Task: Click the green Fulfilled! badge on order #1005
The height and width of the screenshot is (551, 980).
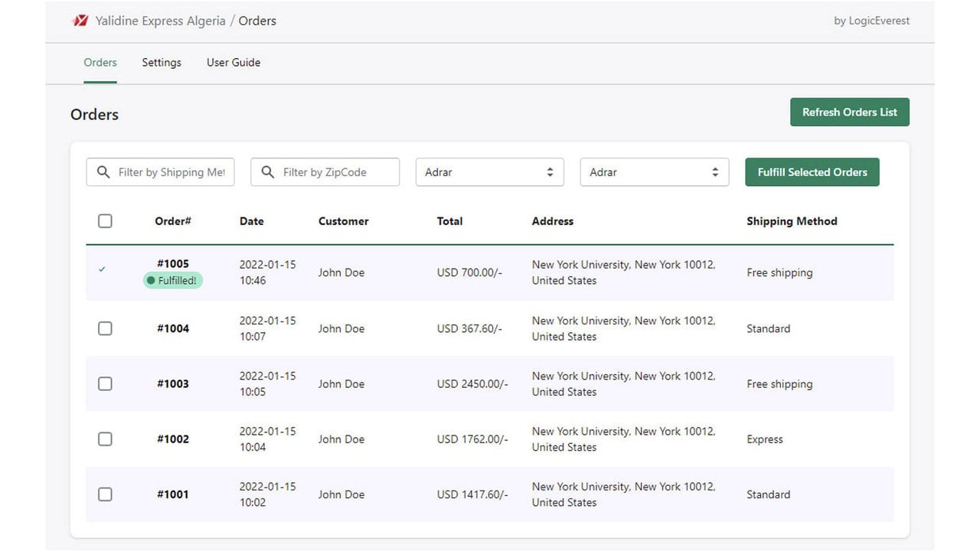Action: pos(173,281)
